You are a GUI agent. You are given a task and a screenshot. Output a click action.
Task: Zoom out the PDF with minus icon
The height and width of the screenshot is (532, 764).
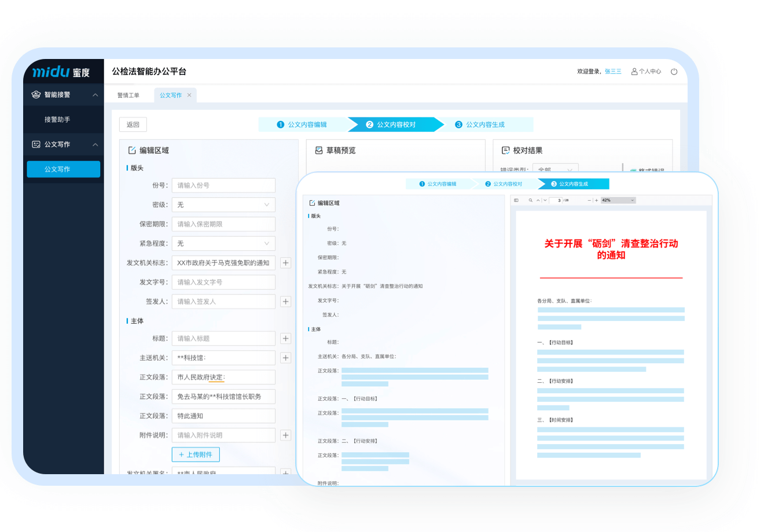click(x=589, y=200)
